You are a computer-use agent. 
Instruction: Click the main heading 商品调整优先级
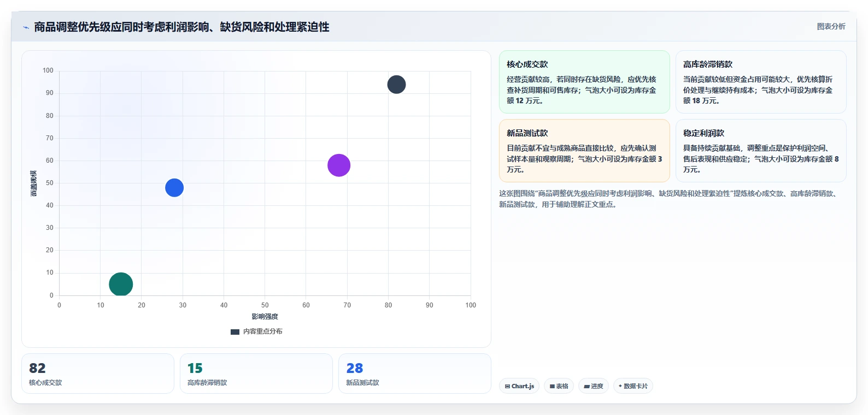point(181,27)
